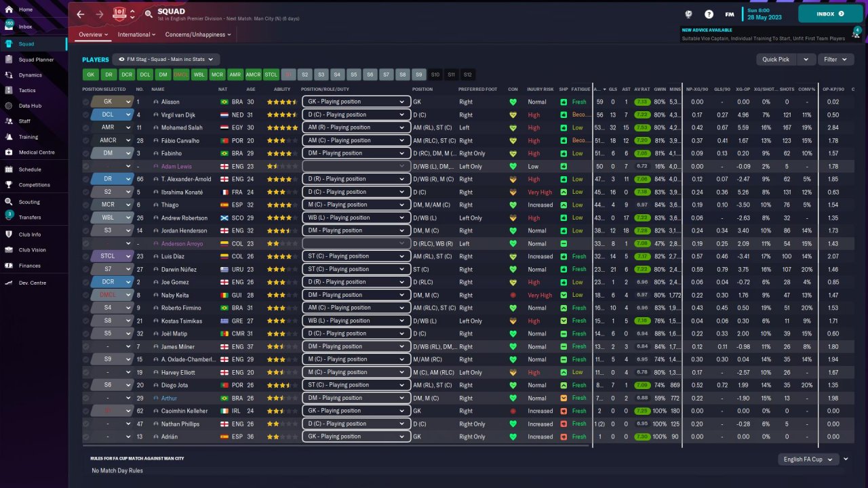
Task: Open Mohamed Salah's AM (R) role dropdown
Action: pyautogui.click(x=356, y=127)
